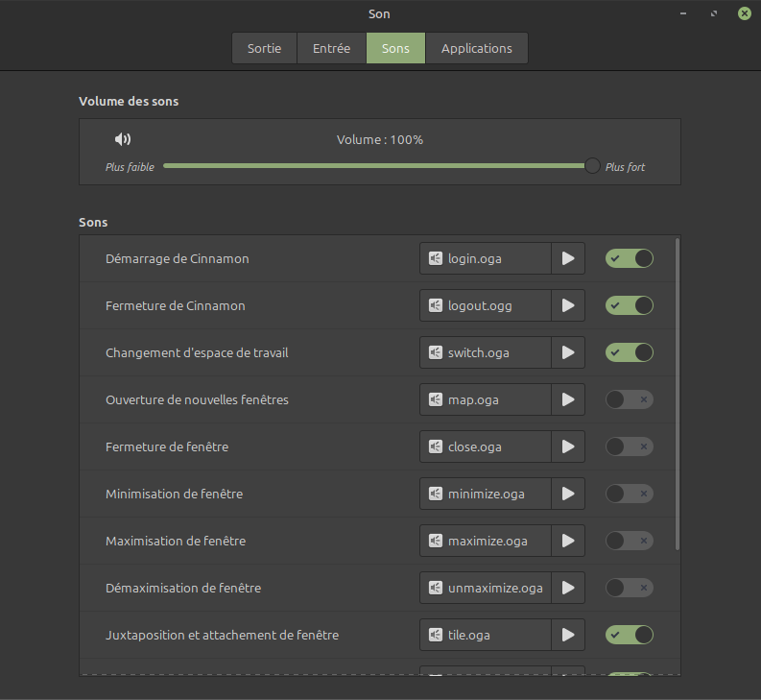Play the minimize.oga sound preview
The image size is (761, 700).
tap(568, 494)
